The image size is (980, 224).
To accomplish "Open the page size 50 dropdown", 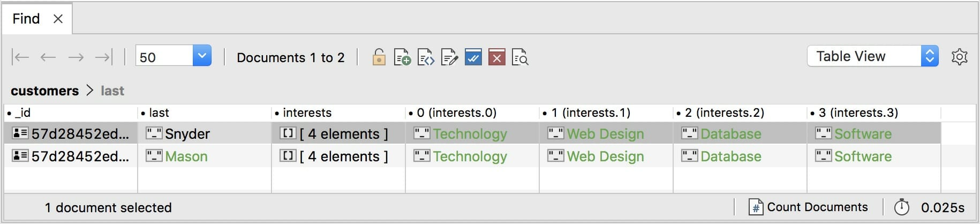I will [201, 56].
